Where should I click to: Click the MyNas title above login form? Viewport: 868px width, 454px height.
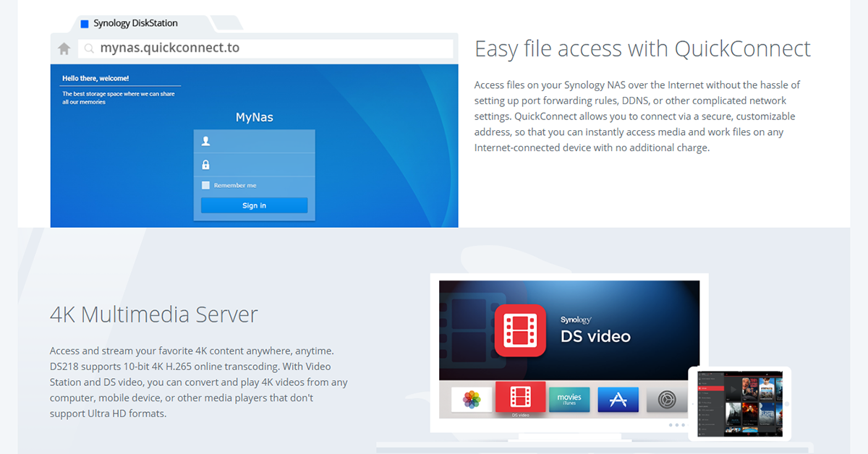pyautogui.click(x=254, y=116)
